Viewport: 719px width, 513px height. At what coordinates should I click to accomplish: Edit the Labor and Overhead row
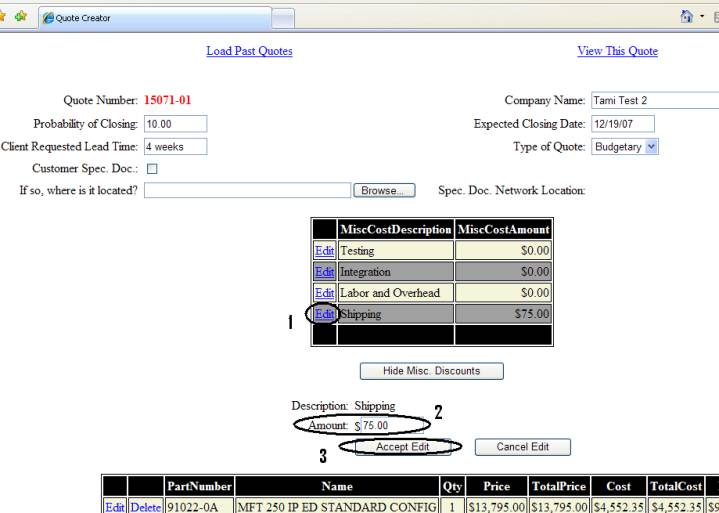click(x=324, y=292)
